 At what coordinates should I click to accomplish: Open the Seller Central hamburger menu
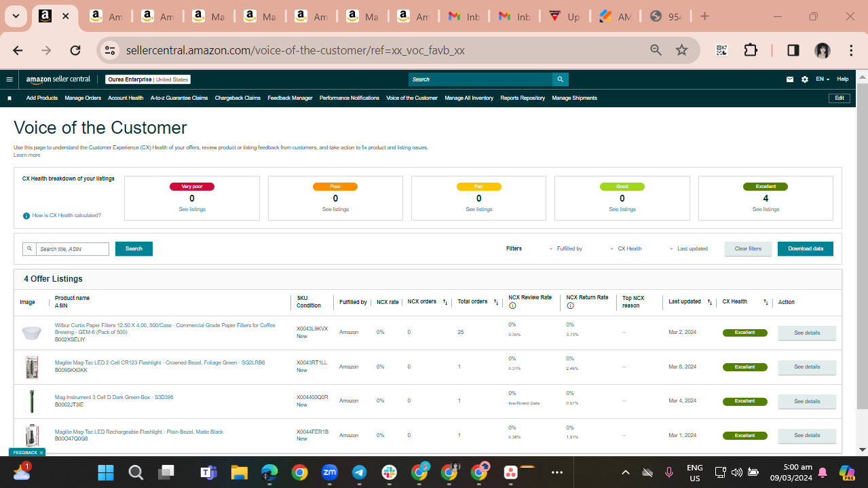coord(10,79)
